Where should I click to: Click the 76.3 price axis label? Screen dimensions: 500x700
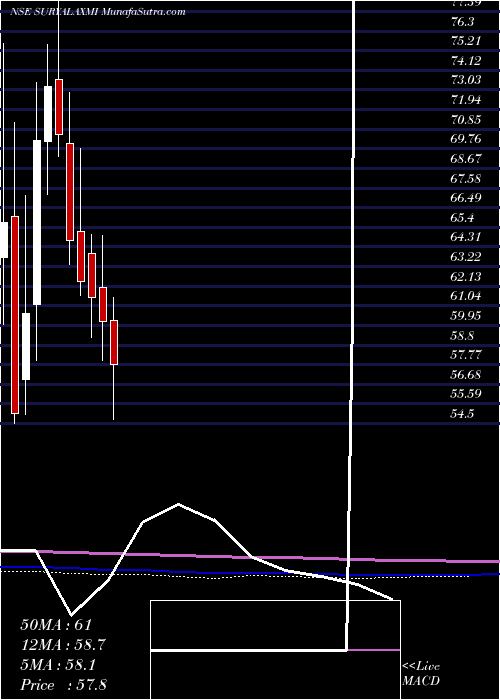click(463, 21)
